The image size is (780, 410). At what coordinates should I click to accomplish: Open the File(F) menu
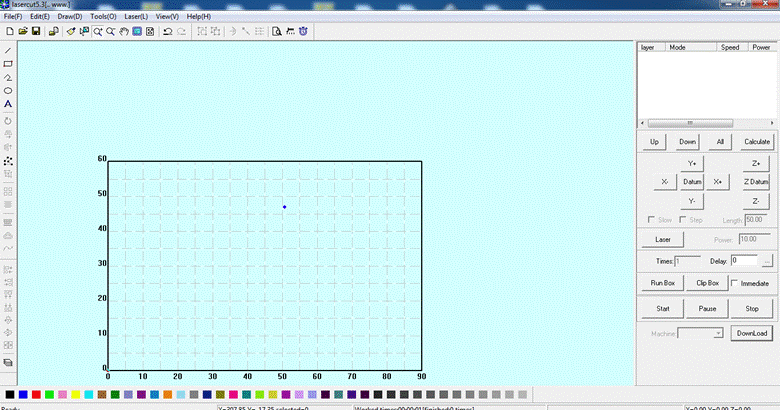pyautogui.click(x=12, y=16)
